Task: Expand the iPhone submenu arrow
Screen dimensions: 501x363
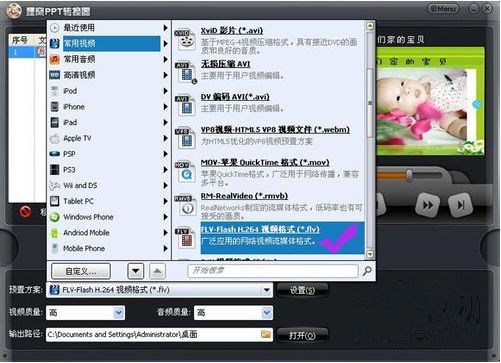Action: 165,107
